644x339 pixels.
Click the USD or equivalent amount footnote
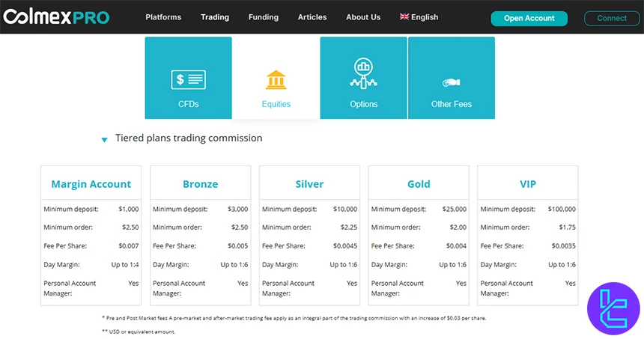(139, 332)
